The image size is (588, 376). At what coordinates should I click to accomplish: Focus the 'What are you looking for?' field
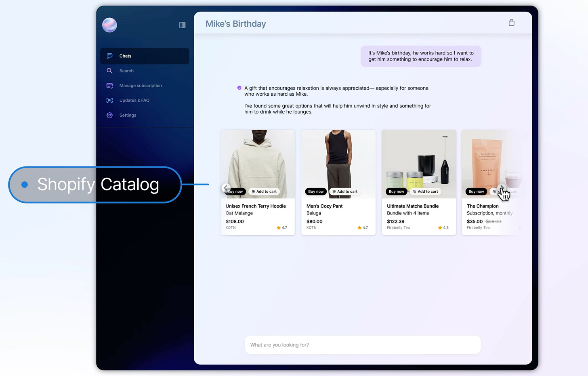(x=363, y=345)
